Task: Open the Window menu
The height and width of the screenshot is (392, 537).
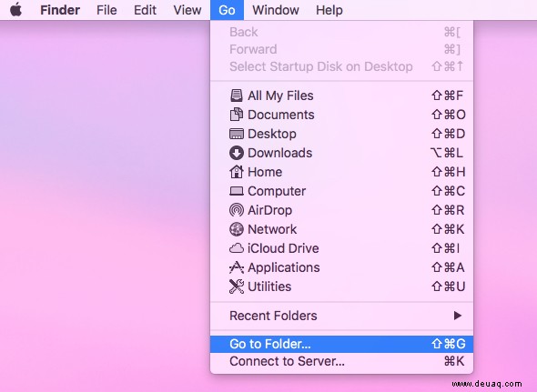Action: [x=276, y=10]
